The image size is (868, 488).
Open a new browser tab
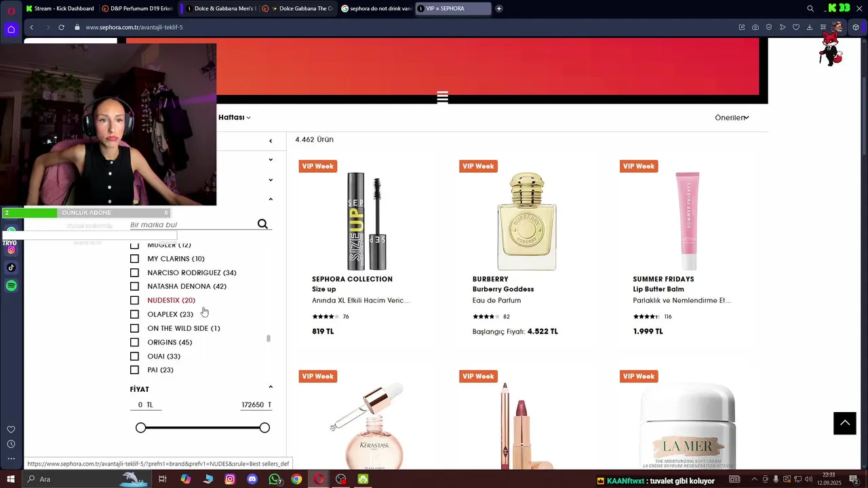pyautogui.click(x=499, y=9)
